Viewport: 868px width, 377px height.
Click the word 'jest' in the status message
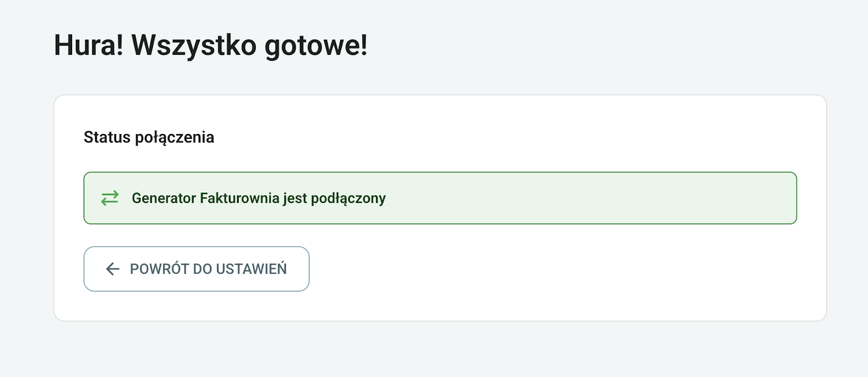[x=295, y=199]
